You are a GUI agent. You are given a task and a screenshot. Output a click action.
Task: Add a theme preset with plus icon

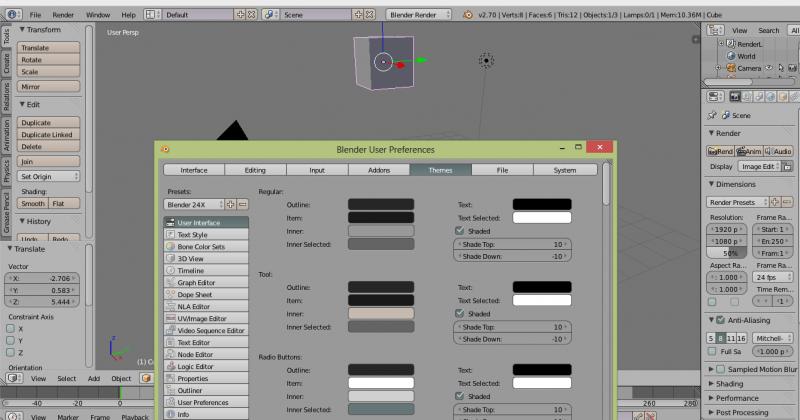[x=230, y=204]
